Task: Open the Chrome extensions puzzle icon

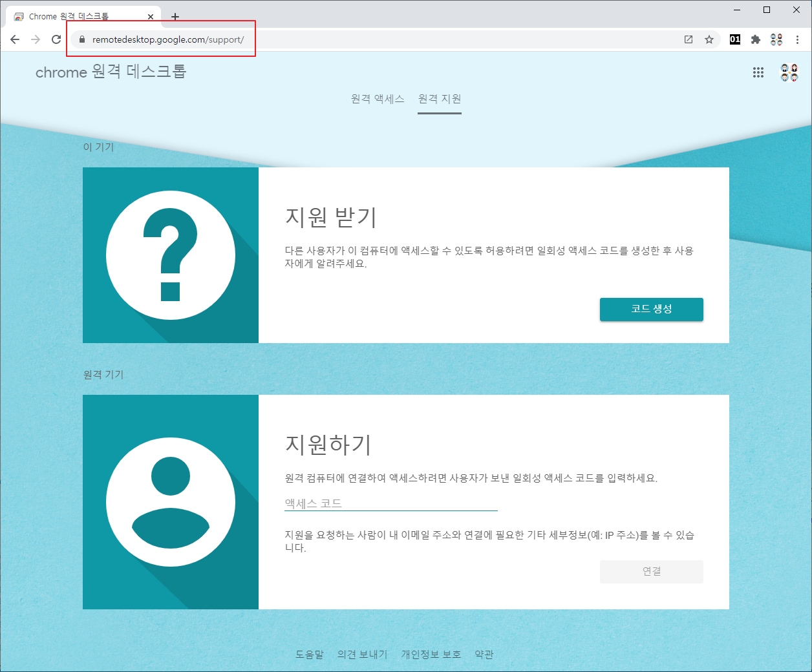Action: pyautogui.click(x=755, y=39)
